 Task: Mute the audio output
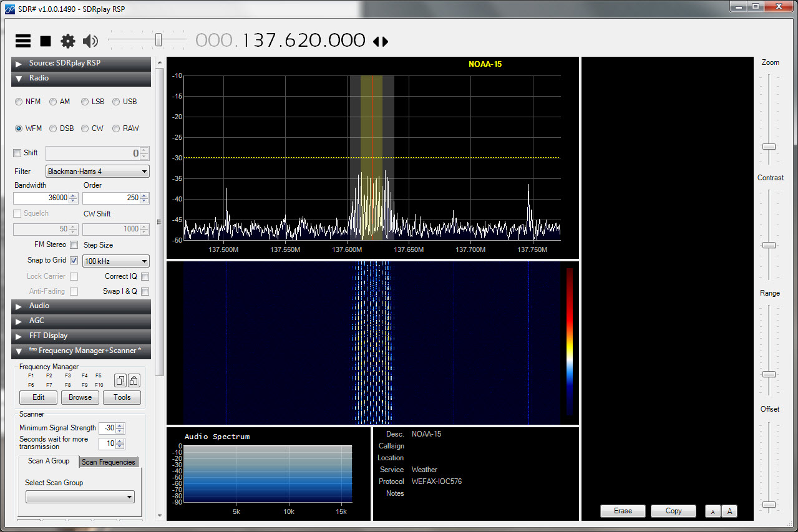89,40
